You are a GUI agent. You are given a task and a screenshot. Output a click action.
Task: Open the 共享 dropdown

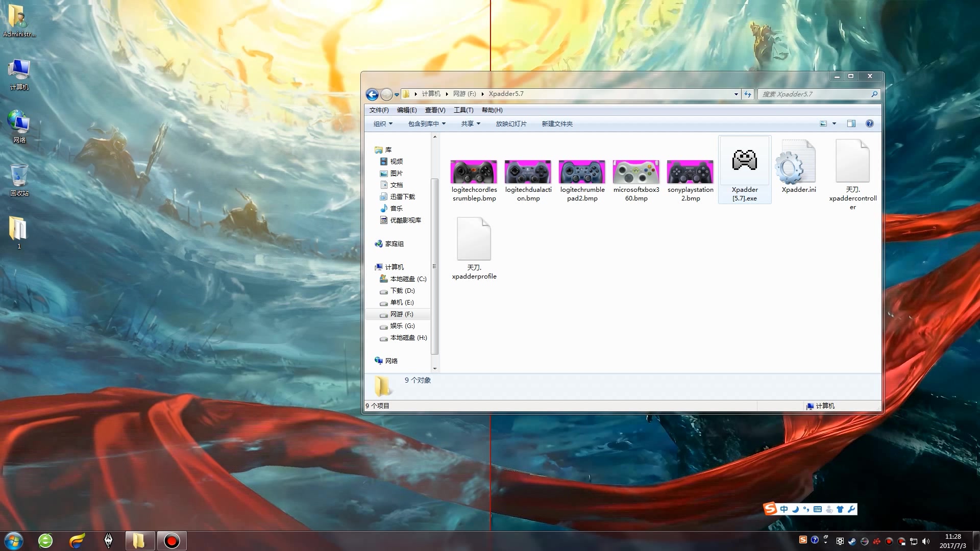471,124
